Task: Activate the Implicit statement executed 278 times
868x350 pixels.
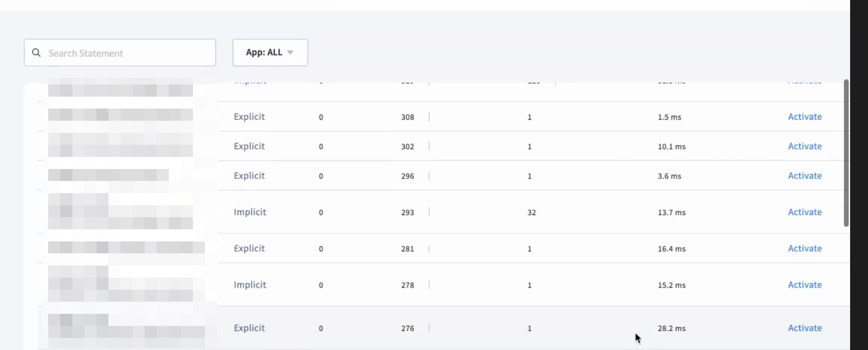Action: click(805, 284)
